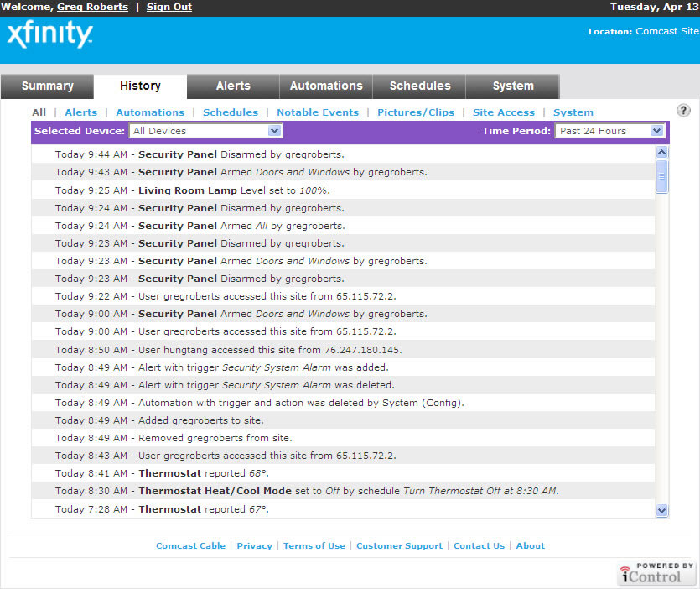Select the Schedules main tab
Screen dimensions: 700x589
click(420, 86)
